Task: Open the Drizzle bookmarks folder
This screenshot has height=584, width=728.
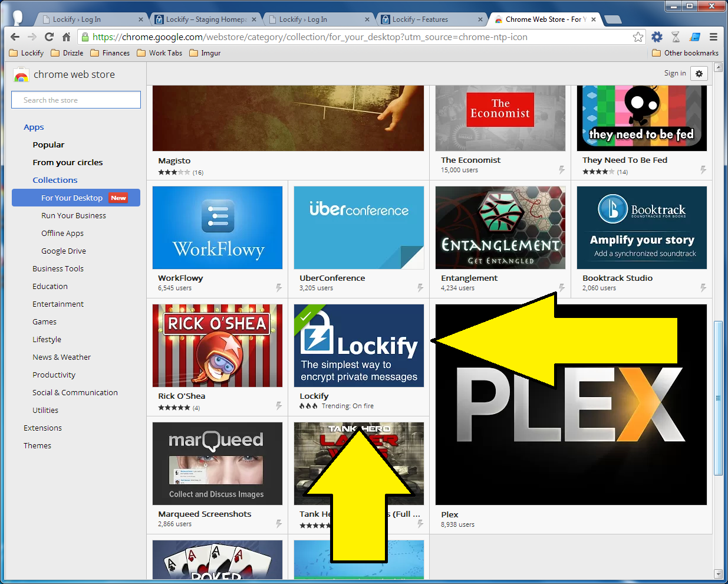Action: [67, 53]
